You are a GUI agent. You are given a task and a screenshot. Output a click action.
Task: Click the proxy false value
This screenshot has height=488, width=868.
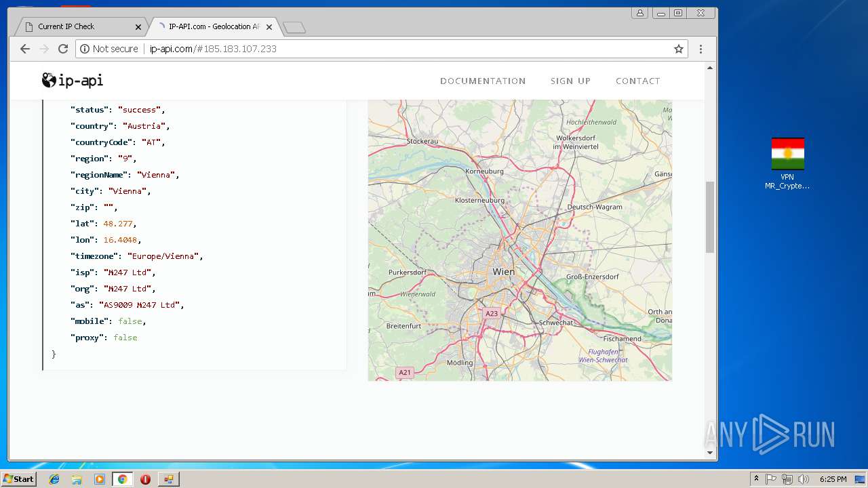(x=125, y=338)
